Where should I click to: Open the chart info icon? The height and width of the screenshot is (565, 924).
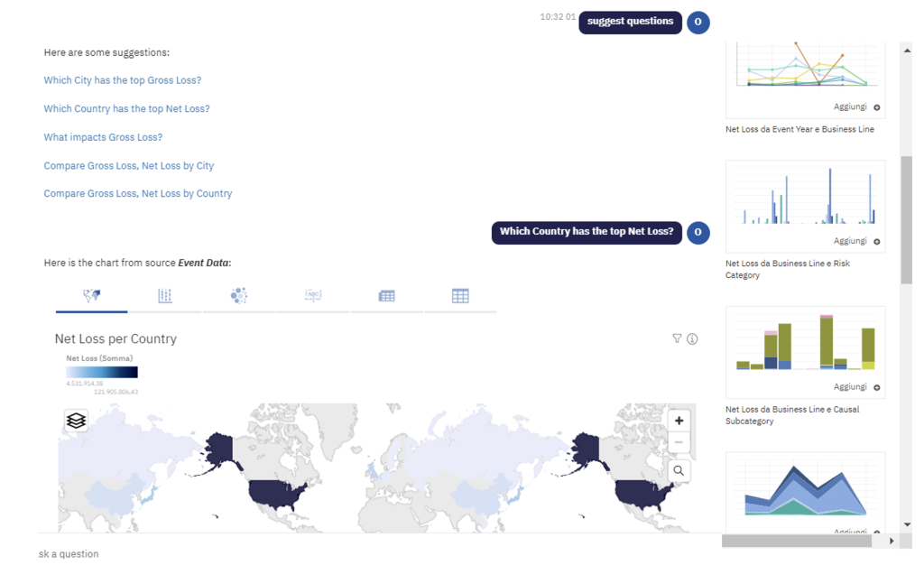[692, 338]
